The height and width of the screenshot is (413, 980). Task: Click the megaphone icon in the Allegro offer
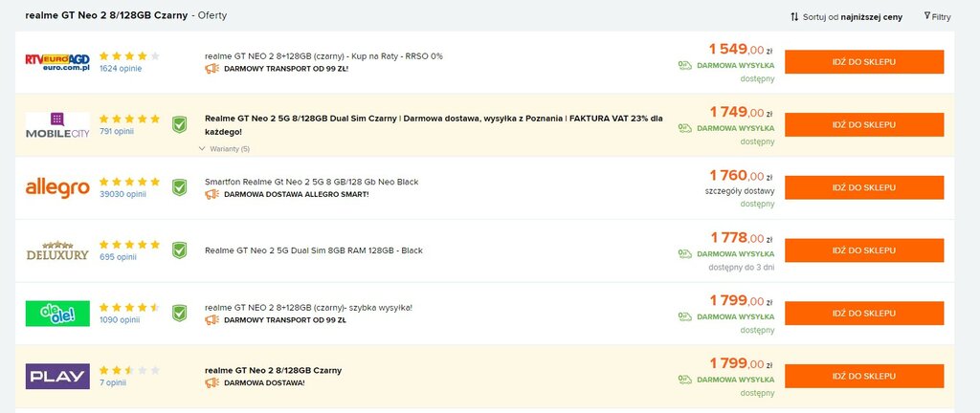coord(212,194)
